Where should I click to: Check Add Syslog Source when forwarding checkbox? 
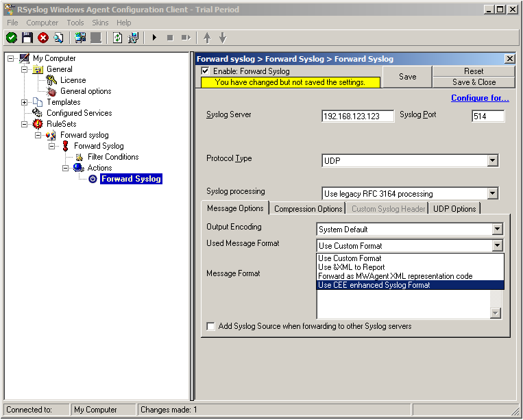[x=210, y=326]
